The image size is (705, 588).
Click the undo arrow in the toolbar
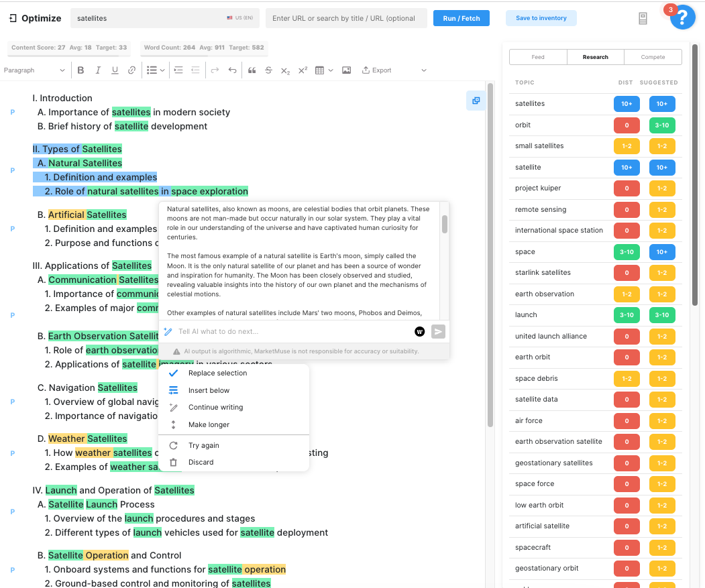tap(232, 70)
